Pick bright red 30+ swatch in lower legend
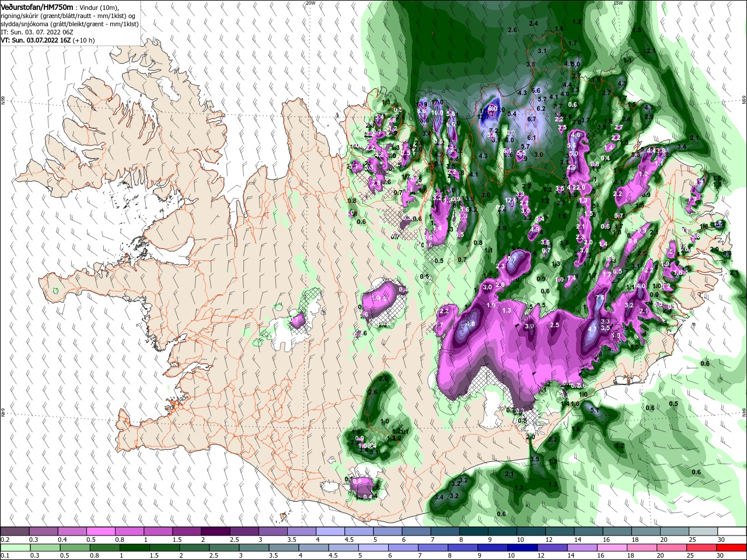Screen dimensions: 747x560 point(732,548)
